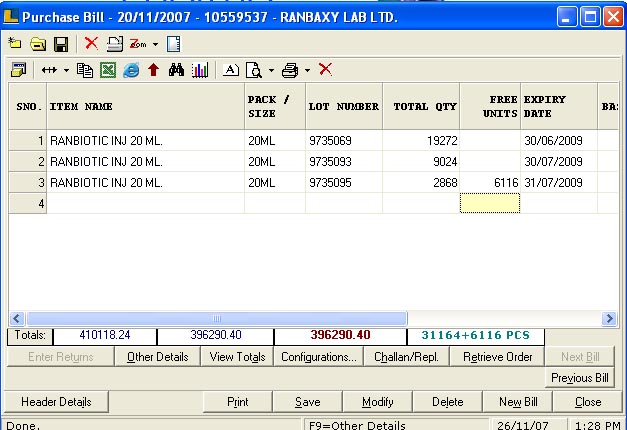Click the floppy disk save icon
This screenshot has height=430, width=627.
[61, 44]
